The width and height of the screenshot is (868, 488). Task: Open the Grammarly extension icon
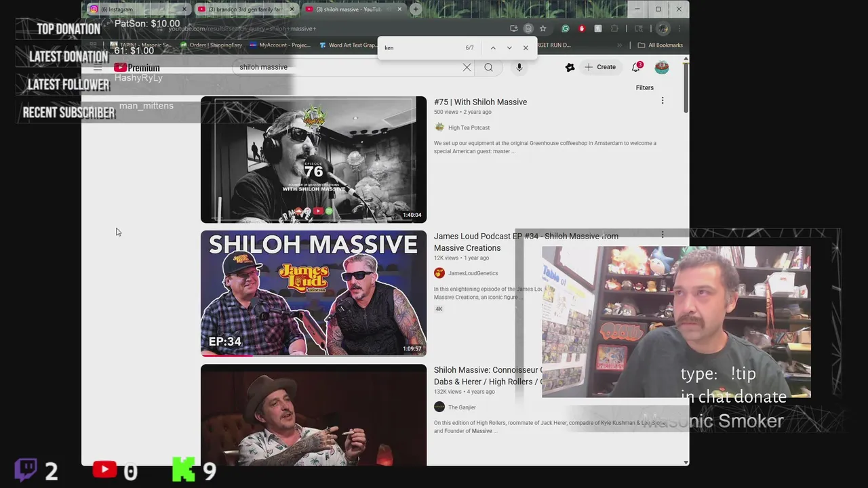point(566,28)
